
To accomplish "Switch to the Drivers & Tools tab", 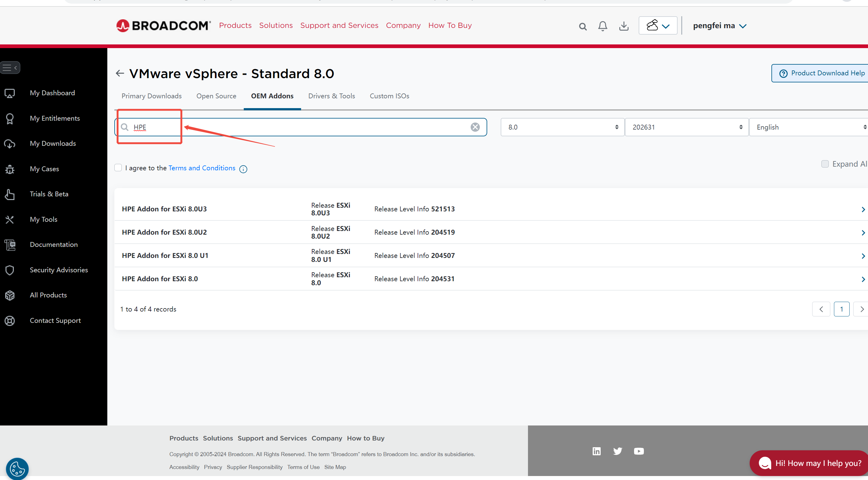I will tap(331, 96).
